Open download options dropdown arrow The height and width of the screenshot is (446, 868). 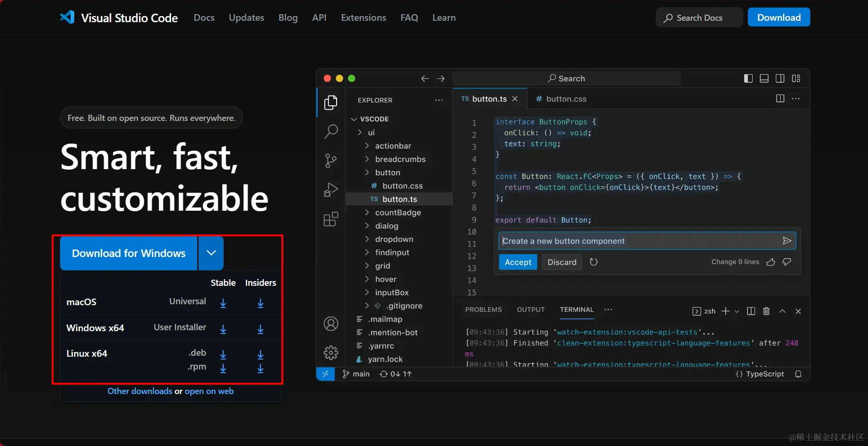pyautogui.click(x=211, y=253)
